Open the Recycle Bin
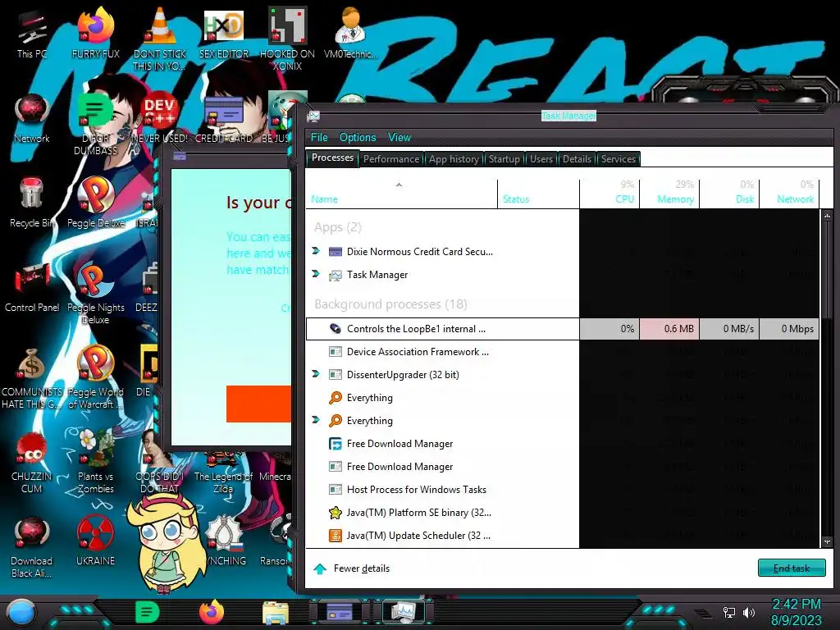Screen dimensions: 840x630 click(x=32, y=203)
